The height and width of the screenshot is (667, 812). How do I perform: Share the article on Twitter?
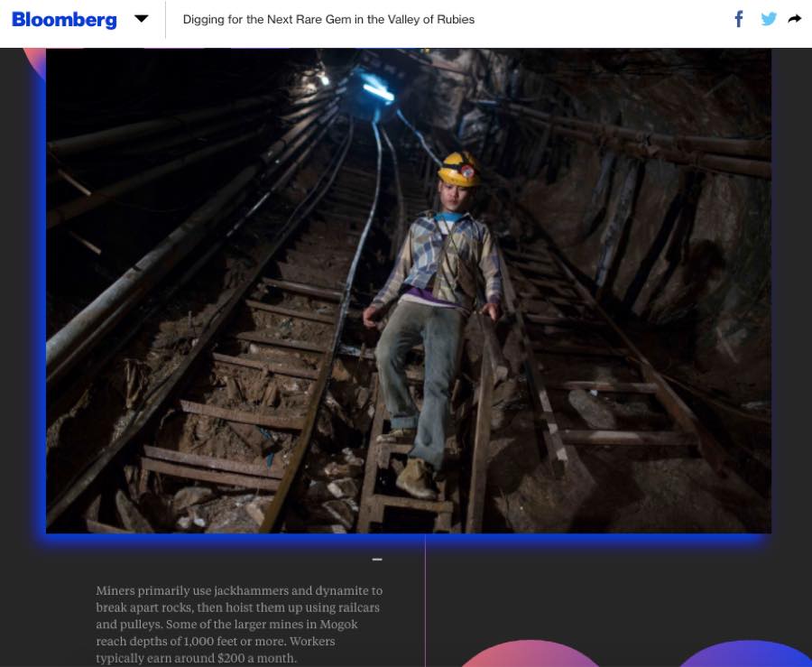tap(769, 19)
